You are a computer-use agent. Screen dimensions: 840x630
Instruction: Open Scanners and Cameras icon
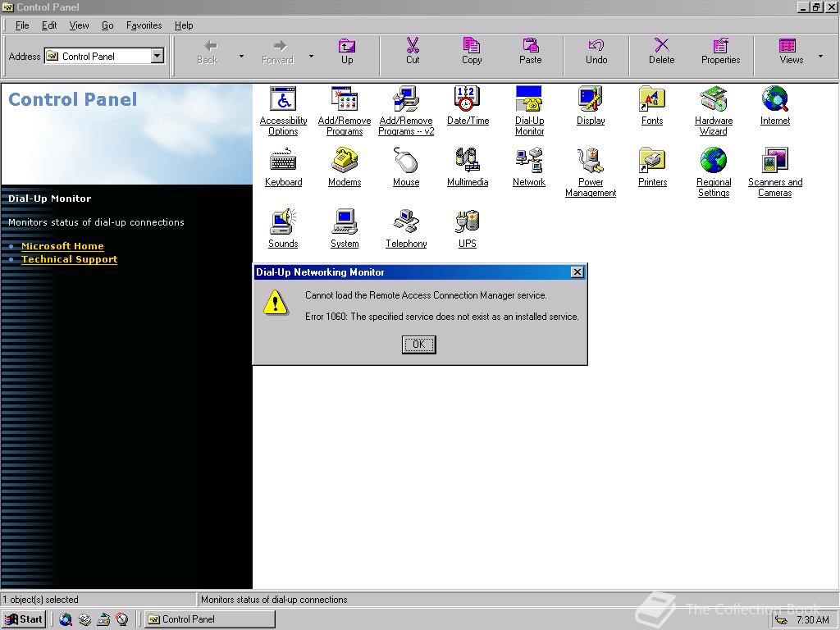point(774,172)
